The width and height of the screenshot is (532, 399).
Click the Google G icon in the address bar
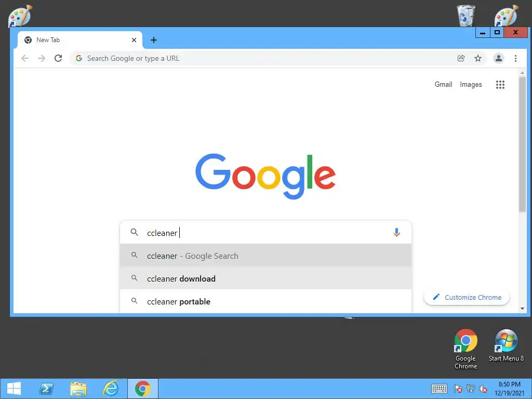pyautogui.click(x=79, y=58)
